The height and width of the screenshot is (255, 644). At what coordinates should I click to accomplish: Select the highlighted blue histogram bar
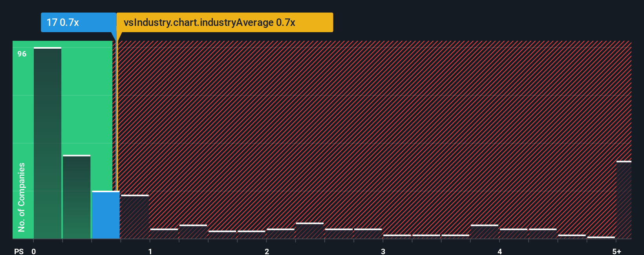coord(106,215)
